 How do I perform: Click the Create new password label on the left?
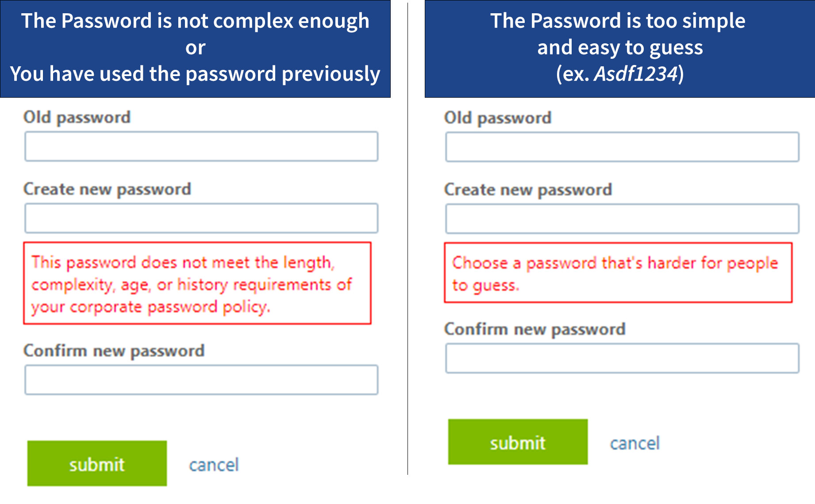[108, 189]
